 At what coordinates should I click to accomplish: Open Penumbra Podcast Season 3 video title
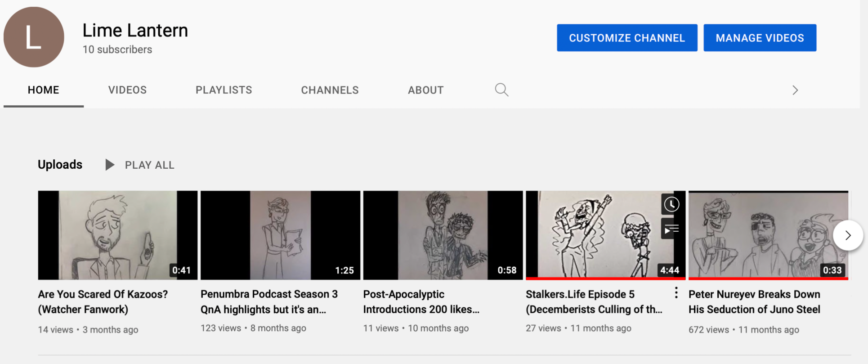(x=269, y=301)
